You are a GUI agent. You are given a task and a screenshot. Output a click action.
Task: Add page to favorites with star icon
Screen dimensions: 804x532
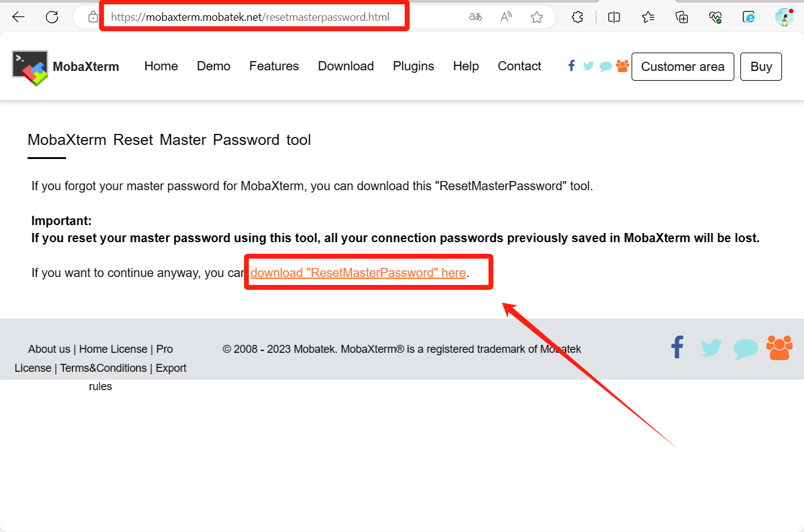pos(537,17)
